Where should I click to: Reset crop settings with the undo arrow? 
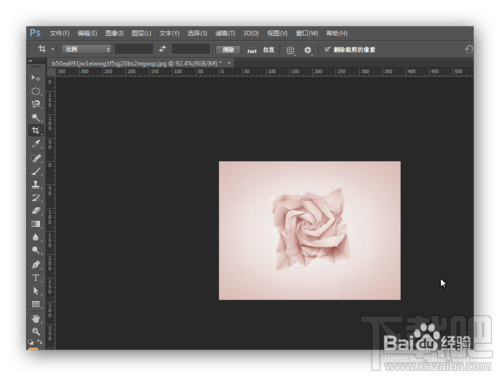469,49
